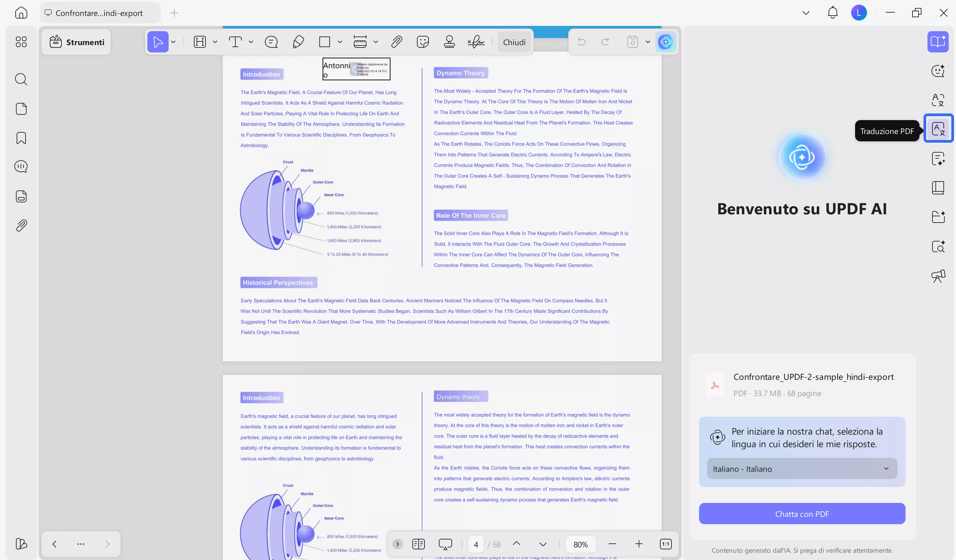Choose the pencil drawing tool

[298, 42]
